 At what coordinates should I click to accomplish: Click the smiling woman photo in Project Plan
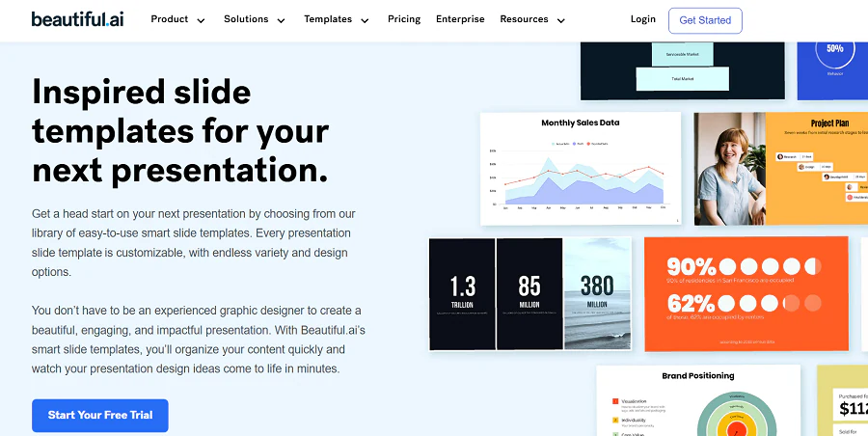[x=730, y=169]
